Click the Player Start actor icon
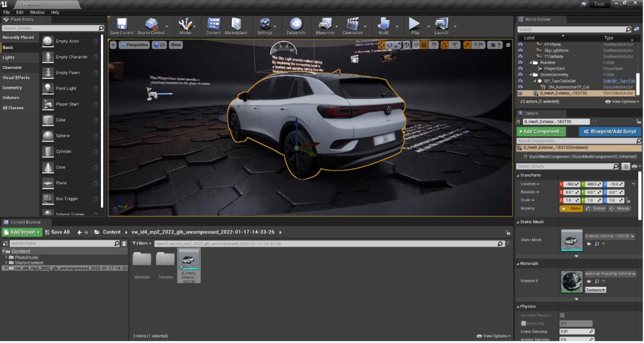 coord(48,104)
